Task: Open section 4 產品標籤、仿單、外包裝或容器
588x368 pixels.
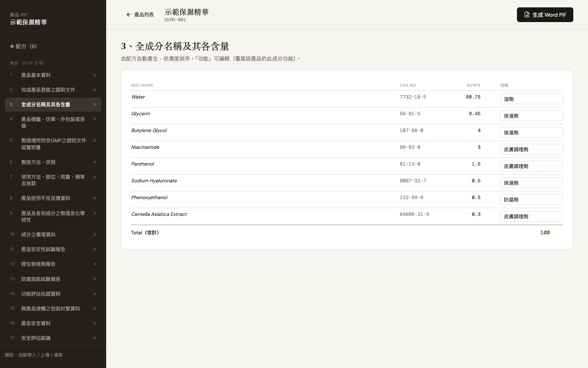Action: (x=53, y=123)
